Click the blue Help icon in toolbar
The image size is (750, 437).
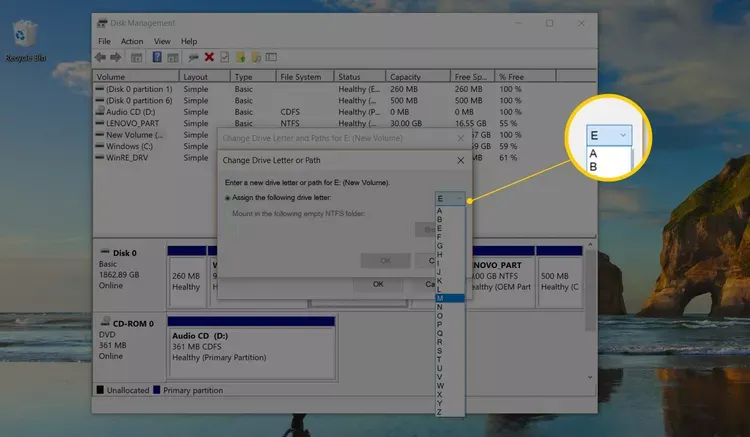point(158,57)
